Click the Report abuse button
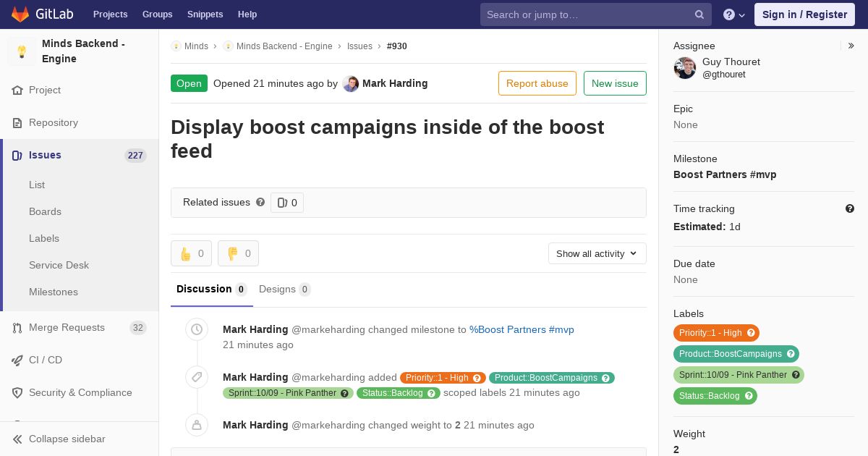This screenshot has width=868, height=456. click(x=537, y=83)
